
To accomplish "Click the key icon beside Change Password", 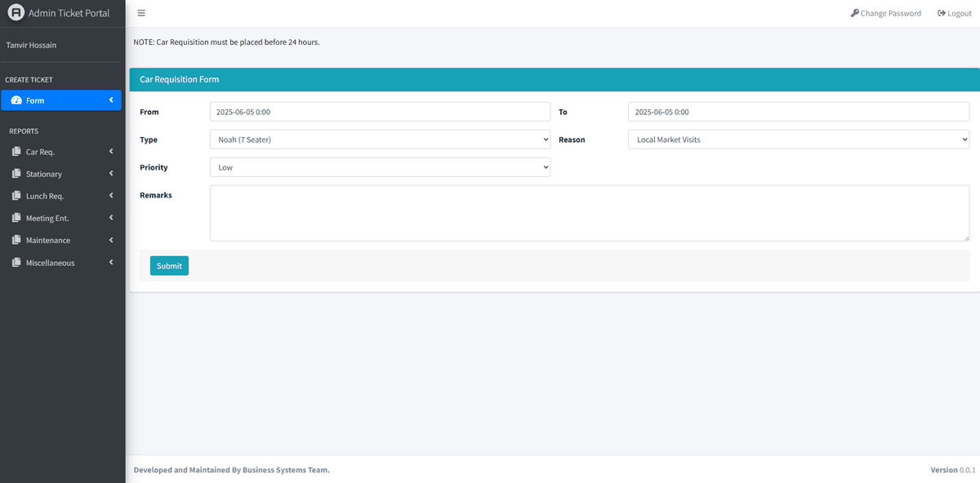I will pyautogui.click(x=854, y=13).
